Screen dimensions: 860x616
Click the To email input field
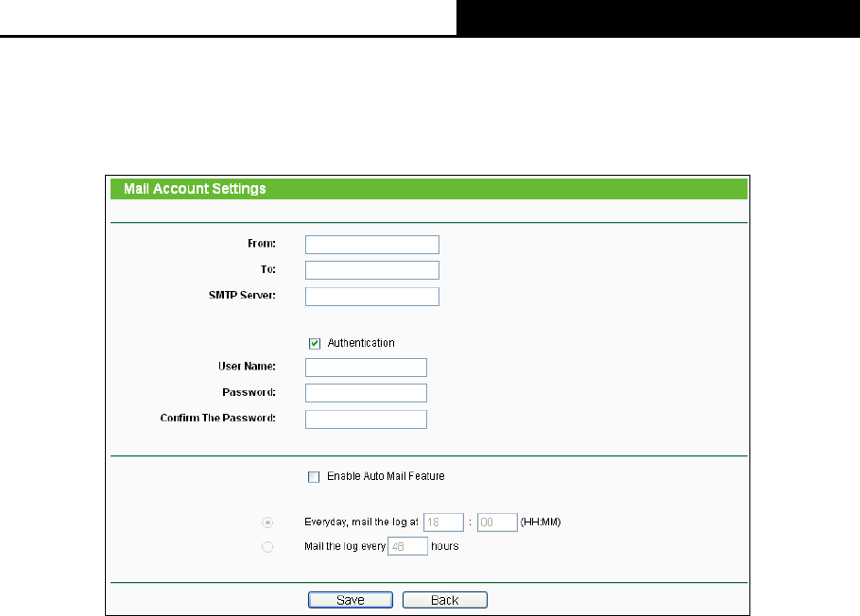(371, 270)
